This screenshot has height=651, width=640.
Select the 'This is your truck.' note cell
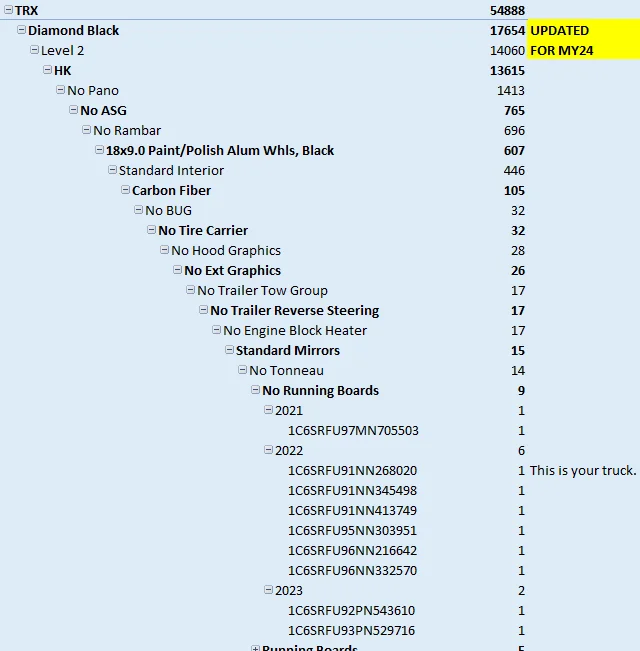coord(583,470)
